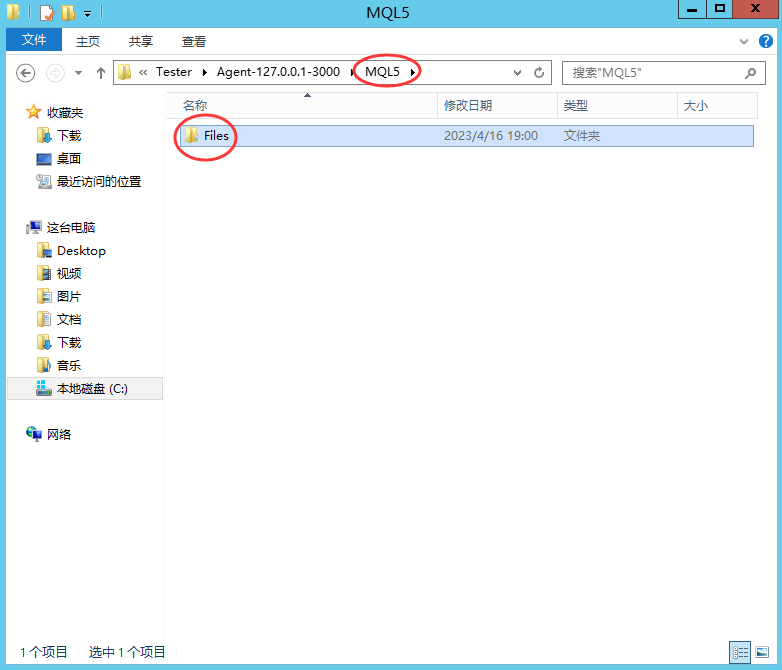Click the date 2023/4/16 19:00 cell
The image size is (782, 670).
coord(491,136)
